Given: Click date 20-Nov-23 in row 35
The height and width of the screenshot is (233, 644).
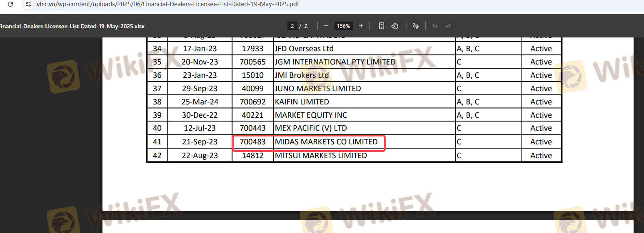Looking at the screenshot, I should pyautogui.click(x=200, y=62).
